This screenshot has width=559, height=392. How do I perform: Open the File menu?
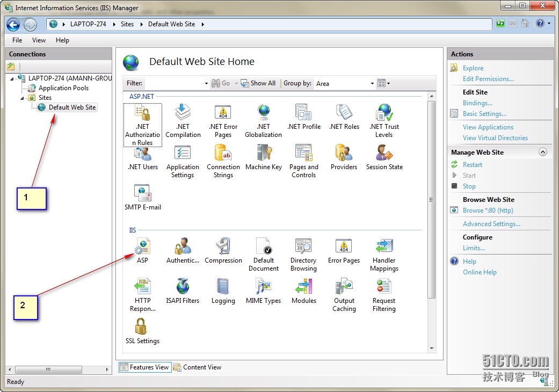[17, 40]
